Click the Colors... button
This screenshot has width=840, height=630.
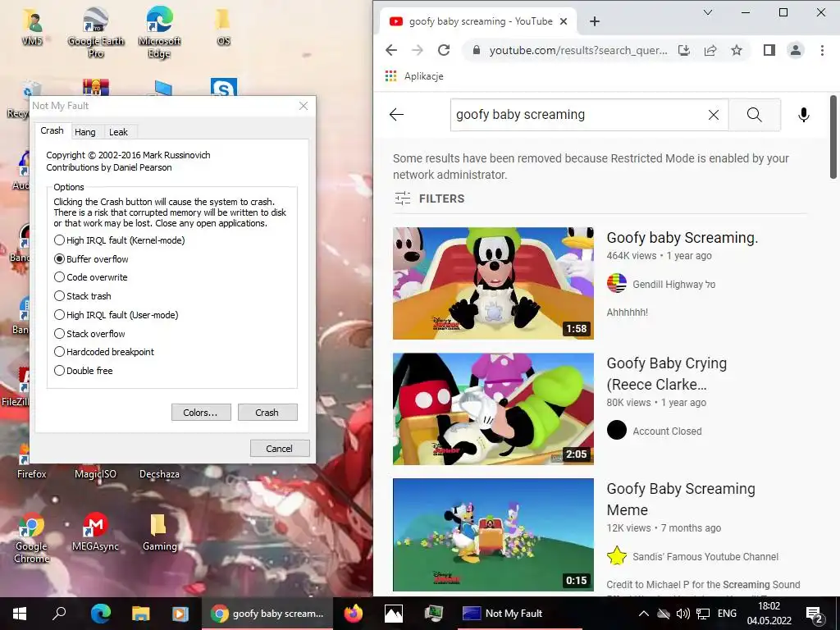(x=201, y=413)
